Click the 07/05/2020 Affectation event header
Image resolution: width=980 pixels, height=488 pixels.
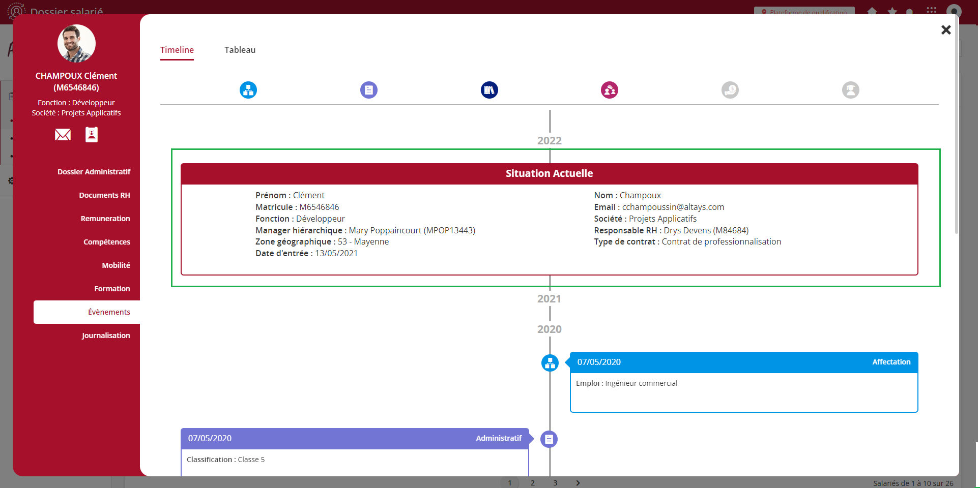(x=743, y=362)
